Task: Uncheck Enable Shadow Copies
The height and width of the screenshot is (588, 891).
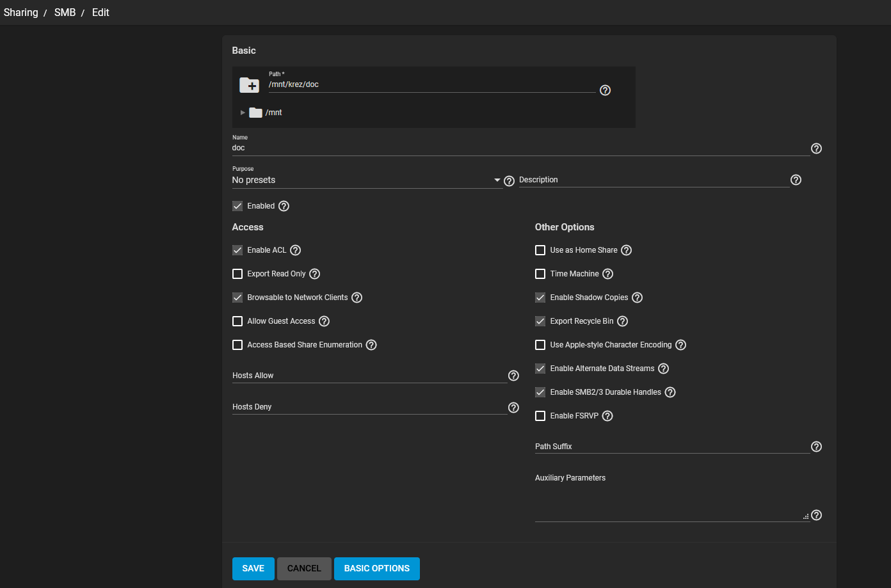Action: (x=540, y=298)
